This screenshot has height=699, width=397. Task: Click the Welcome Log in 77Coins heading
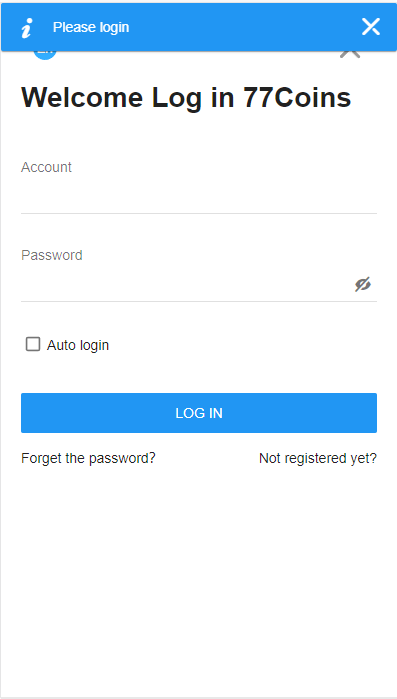(x=186, y=97)
